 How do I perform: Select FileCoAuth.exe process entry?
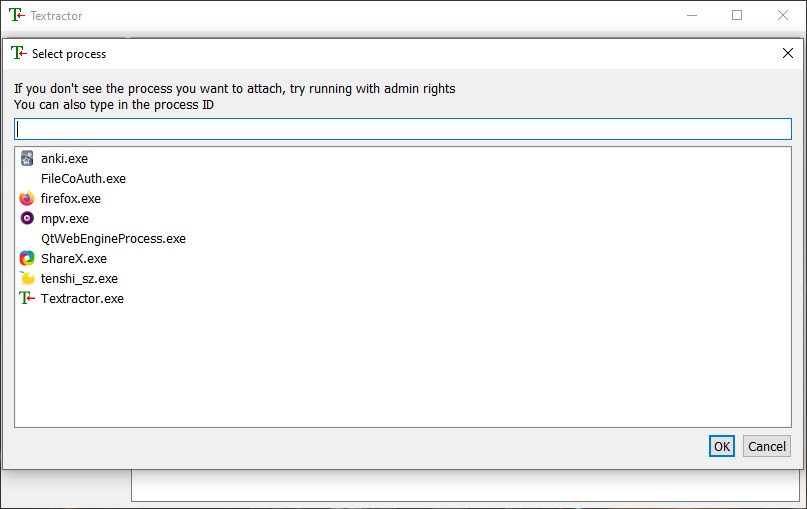click(83, 179)
